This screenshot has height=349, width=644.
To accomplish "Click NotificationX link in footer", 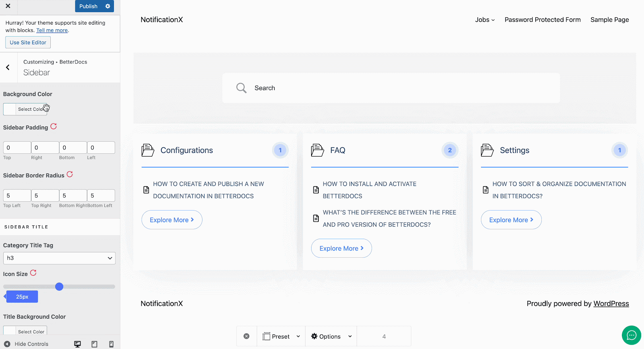I will coord(162,304).
